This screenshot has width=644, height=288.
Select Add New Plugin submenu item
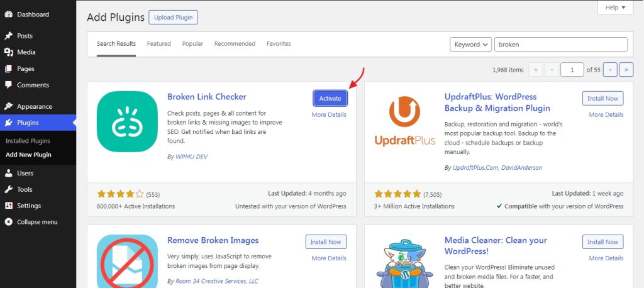pos(28,155)
